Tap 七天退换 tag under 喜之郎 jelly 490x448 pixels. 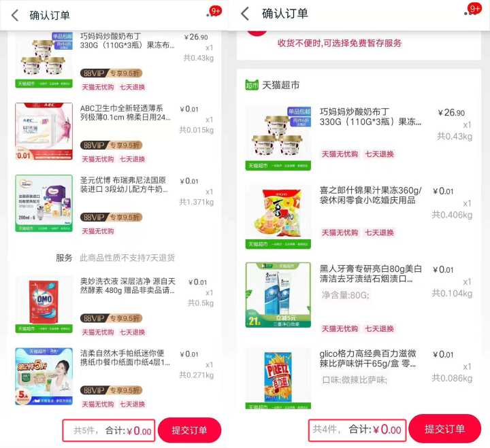pos(379,232)
